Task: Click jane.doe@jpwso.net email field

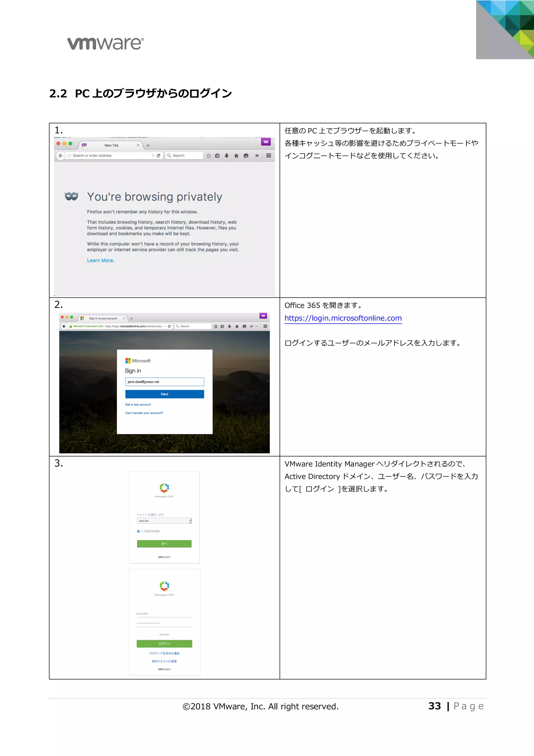Action: 165,382
